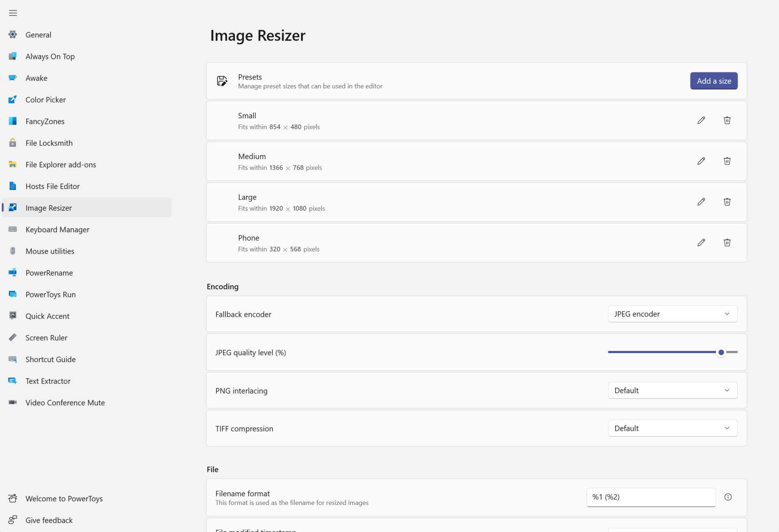Open the Fallback encoder dropdown
The height and width of the screenshot is (532, 779).
(672, 314)
